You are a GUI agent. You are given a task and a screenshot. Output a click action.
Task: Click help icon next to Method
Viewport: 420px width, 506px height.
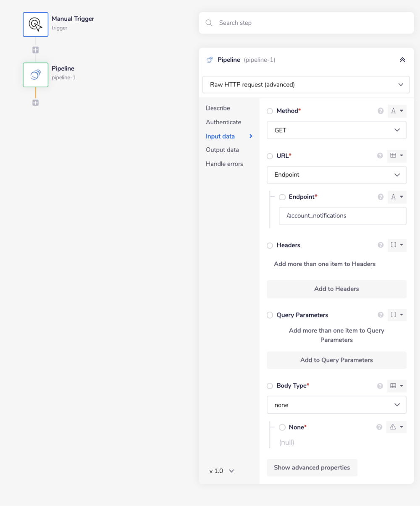tap(381, 111)
